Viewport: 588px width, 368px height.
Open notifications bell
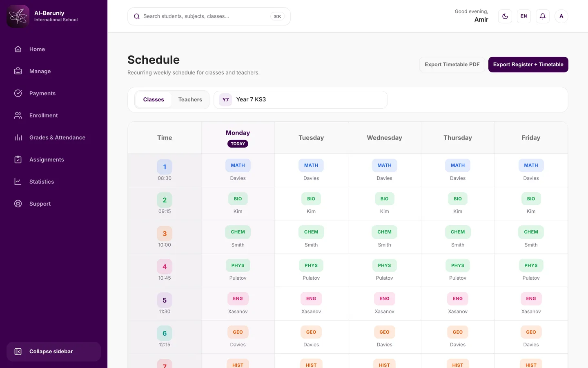(x=543, y=16)
